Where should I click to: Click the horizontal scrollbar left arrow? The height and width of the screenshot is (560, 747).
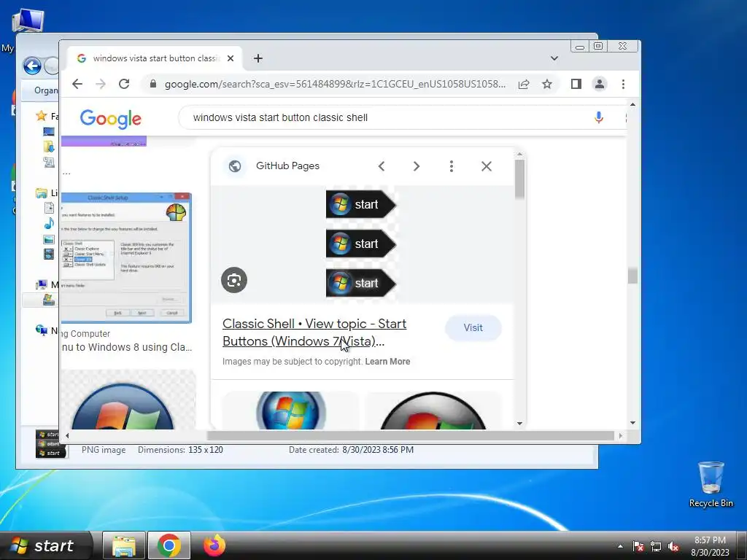point(67,436)
